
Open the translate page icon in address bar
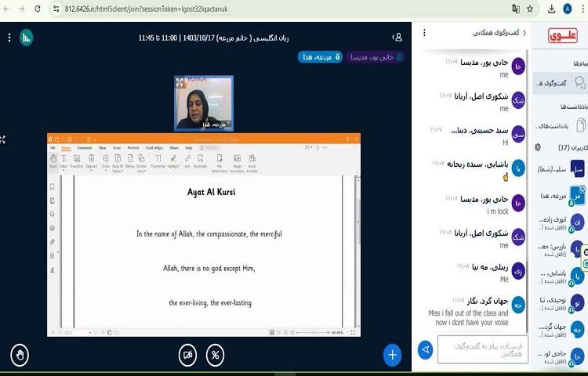(x=515, y=9)
